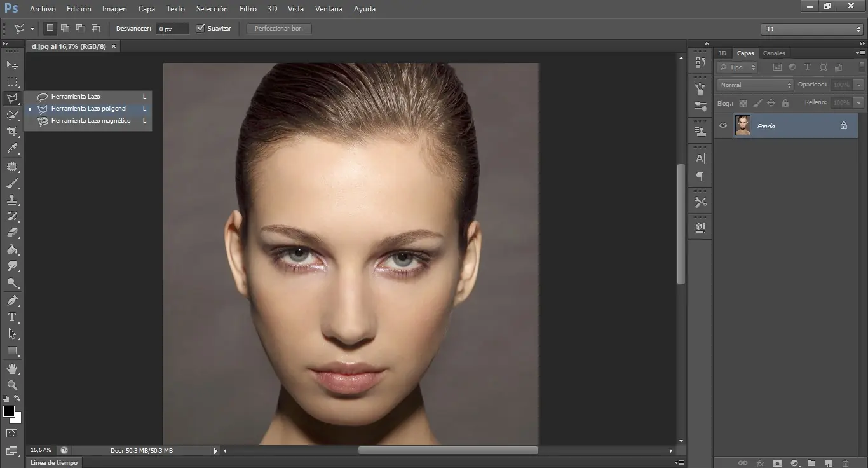Image resolution: width=868 pixels, height=468 pixels.
Task: Expand the Tipo layer filter dropdown
Action: [x=737, y=67]
